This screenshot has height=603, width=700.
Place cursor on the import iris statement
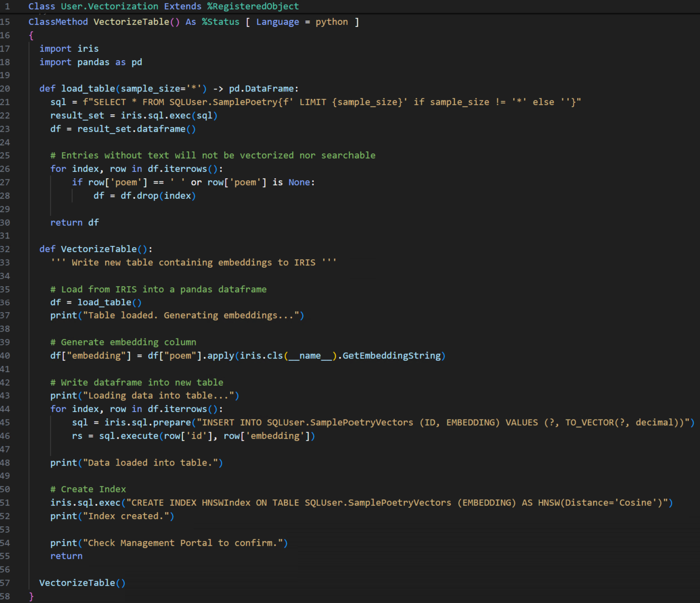pos(69,49)
